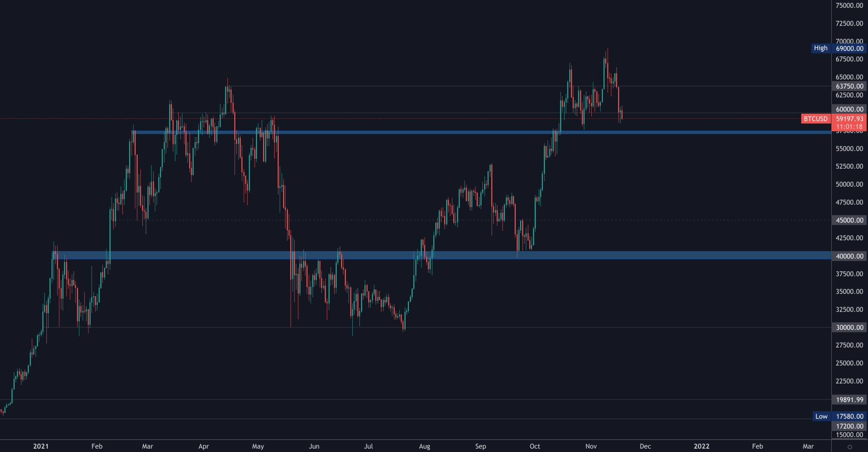Click the 11:01:18 candle countdown timer

850,127
